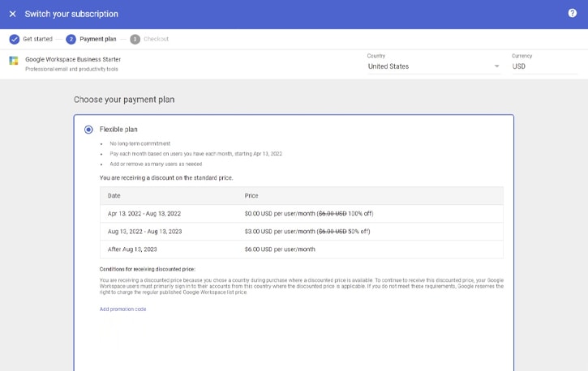
Task: Click the Google Workspace Business Starter title
Action: pos(73,59)
